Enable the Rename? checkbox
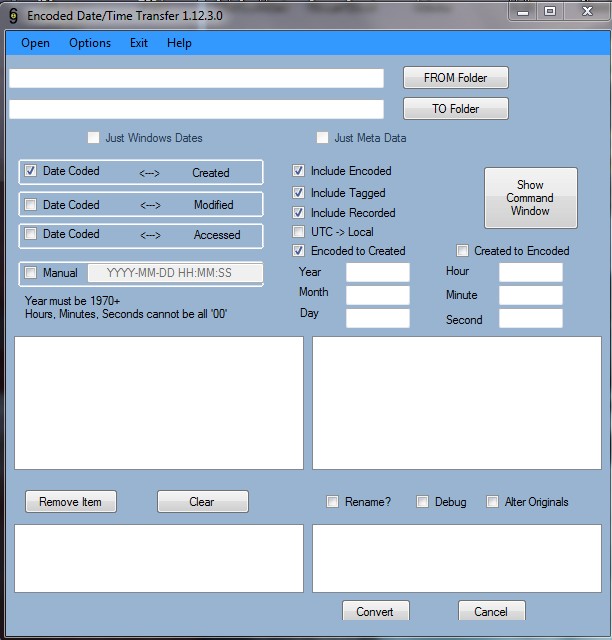The width and height of the screenshot is (612, 640). pyautogui.click(x=332, y=501)
